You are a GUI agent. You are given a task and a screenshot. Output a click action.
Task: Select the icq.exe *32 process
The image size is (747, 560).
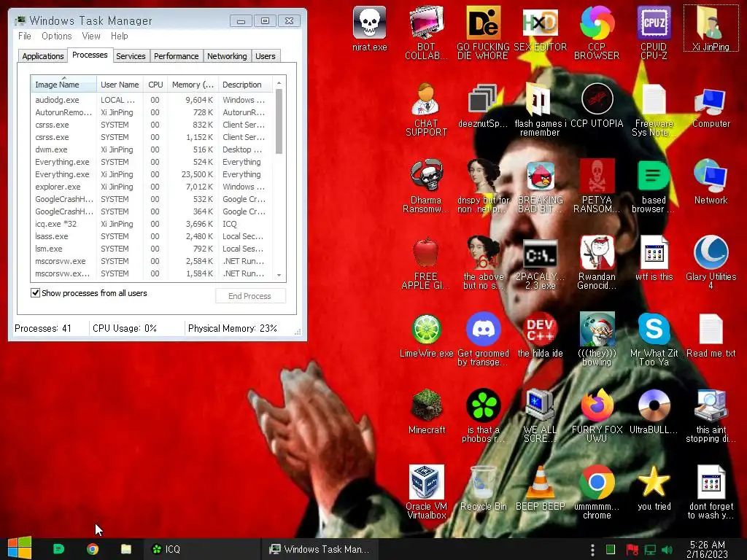(152, 224)
